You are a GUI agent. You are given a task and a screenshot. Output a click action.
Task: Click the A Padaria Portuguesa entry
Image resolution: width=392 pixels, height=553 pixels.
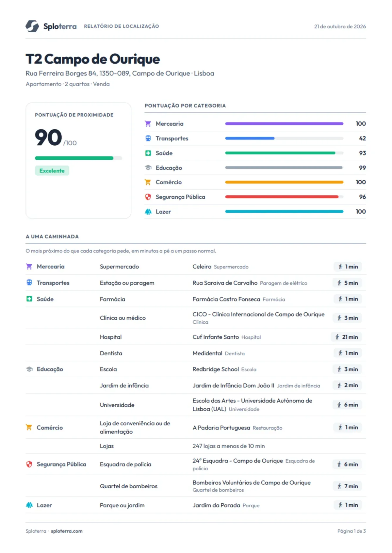[x=221, y=428]
